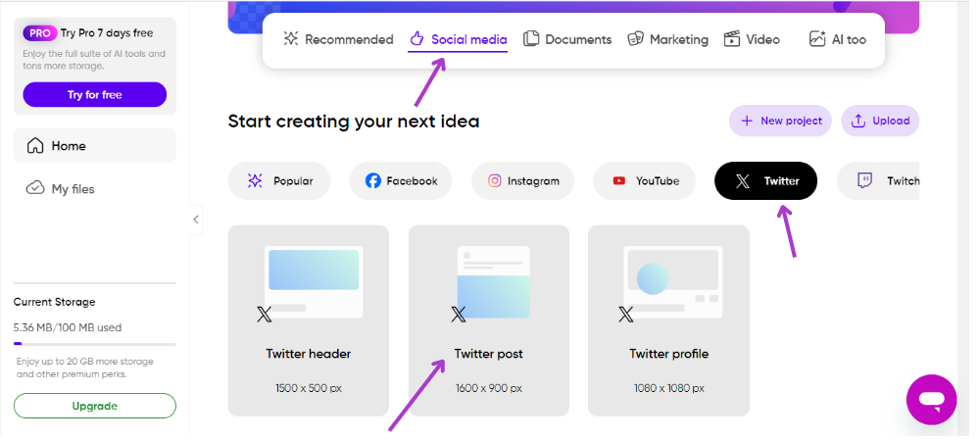The width and height of the screenshot is (980, 441).
Task: Click the Documents pages icon
Action: 530,39
